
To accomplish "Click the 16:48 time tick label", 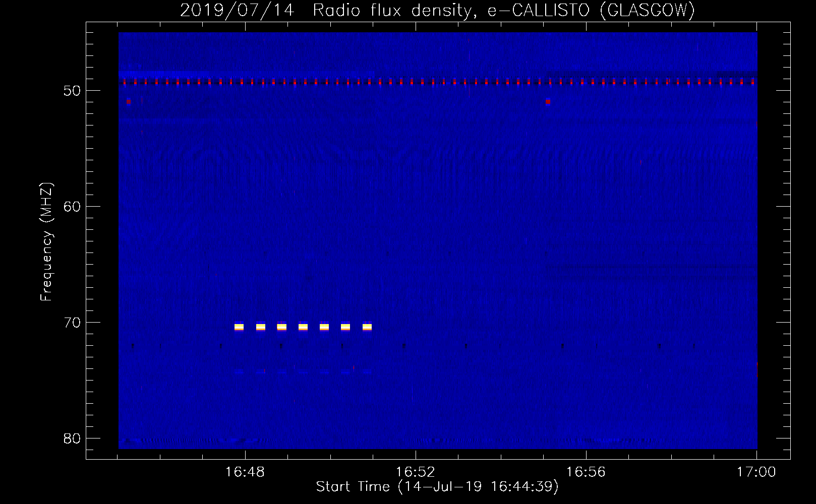I will click(x=245, y=472).
